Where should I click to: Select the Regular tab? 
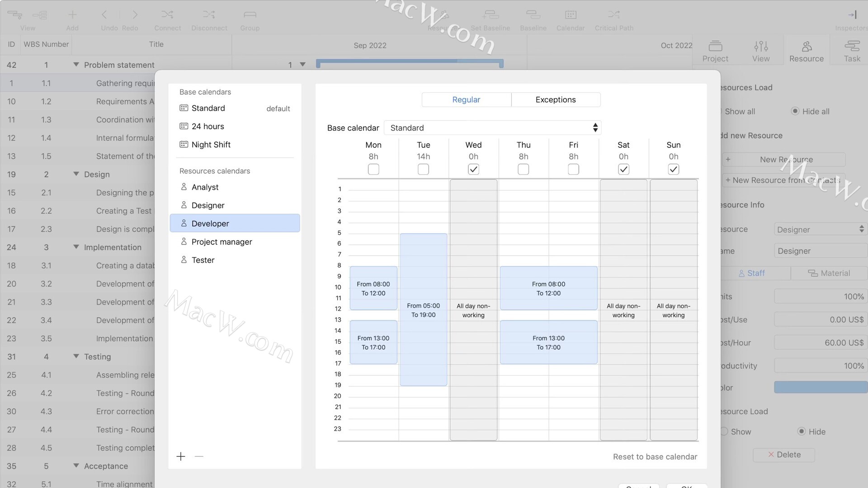(x=466, y=100)
